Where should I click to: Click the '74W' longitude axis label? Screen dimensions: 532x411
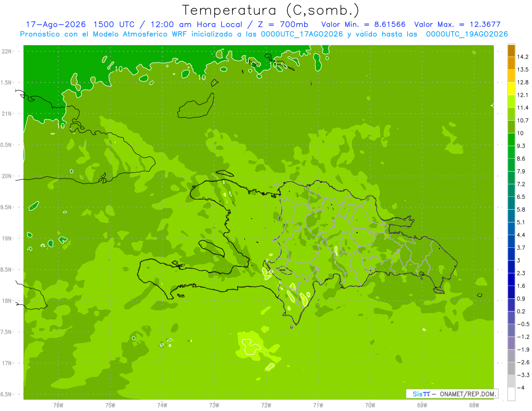[162, 405]
